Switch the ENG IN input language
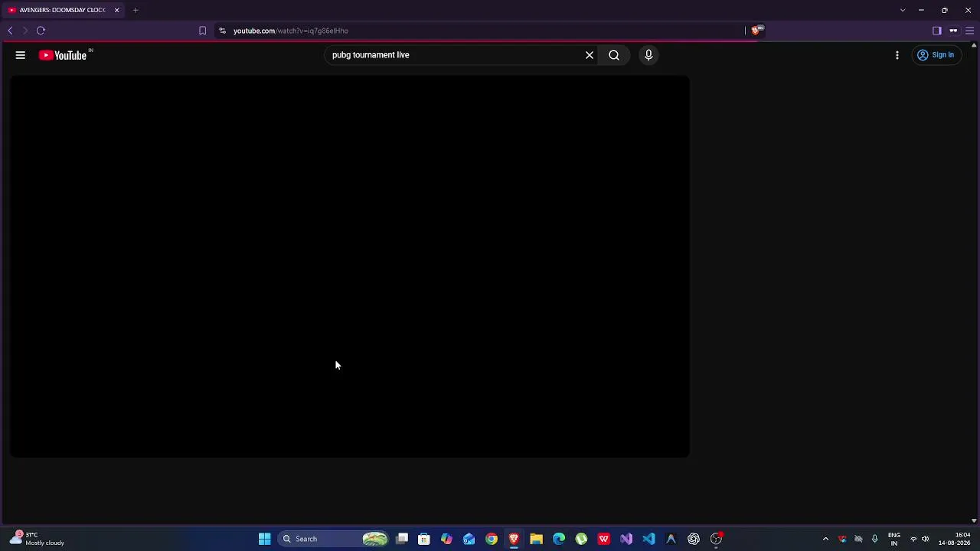The width and height of the screenshot is (980, 551). [893, 539]
